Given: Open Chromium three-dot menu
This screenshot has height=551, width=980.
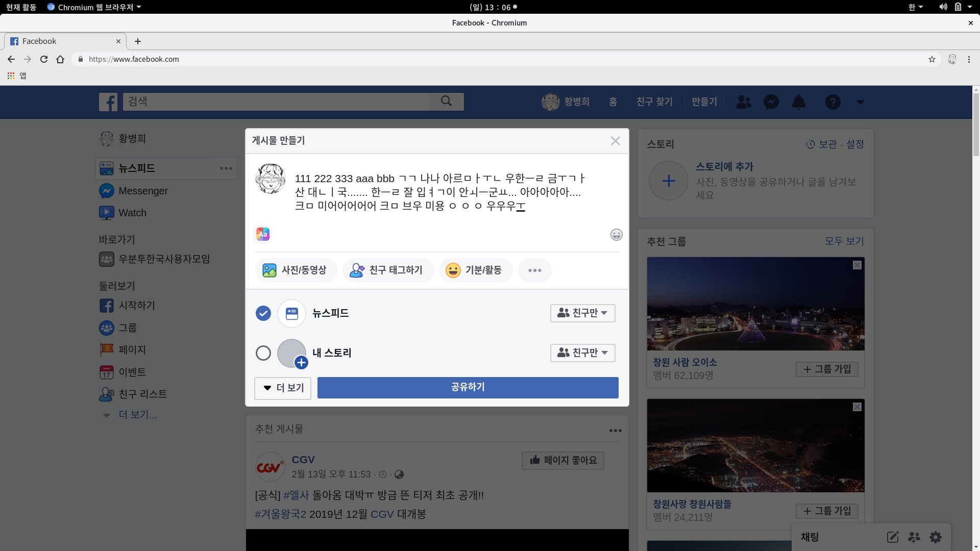Looking at the screenshot, I should pyautogui.click(x=968, y=59).
